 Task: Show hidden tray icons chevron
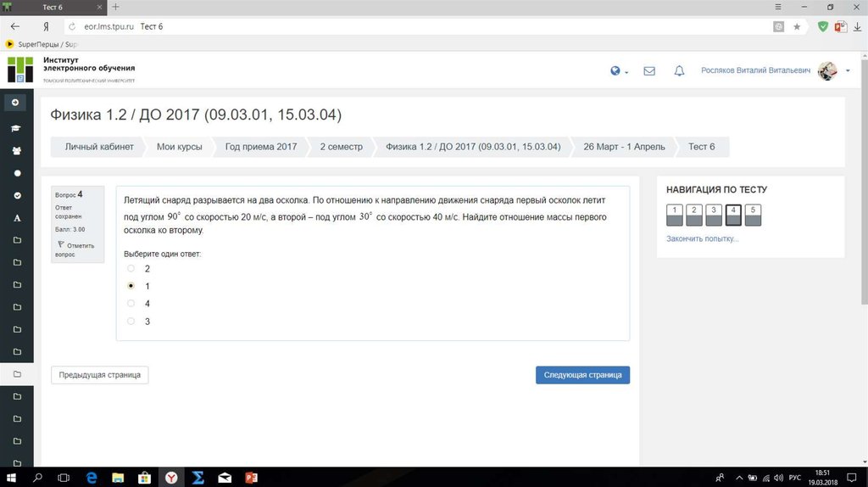[x=739, y=478]
